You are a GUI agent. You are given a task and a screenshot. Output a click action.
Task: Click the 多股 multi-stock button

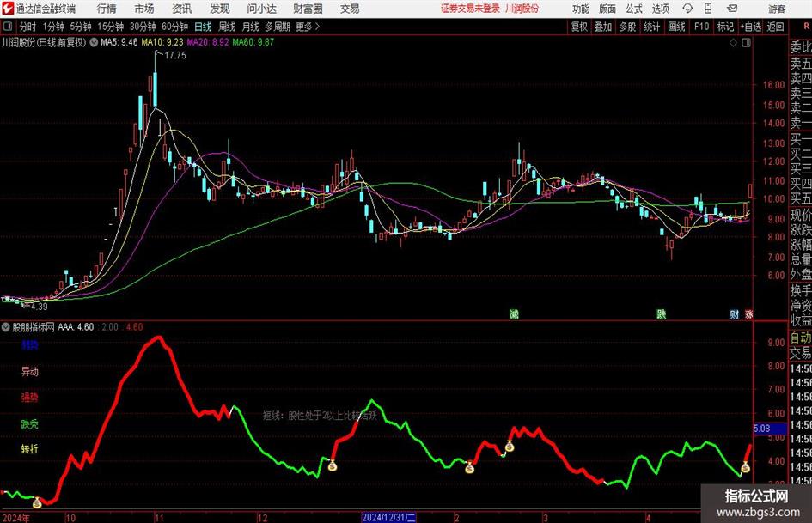tap(627, 27)
